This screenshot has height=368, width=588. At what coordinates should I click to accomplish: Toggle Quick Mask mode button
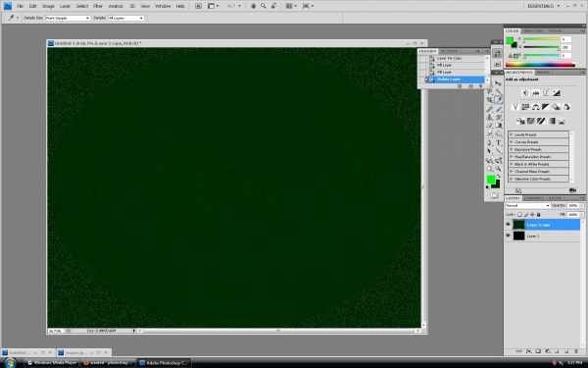click(x=494, y=195)
